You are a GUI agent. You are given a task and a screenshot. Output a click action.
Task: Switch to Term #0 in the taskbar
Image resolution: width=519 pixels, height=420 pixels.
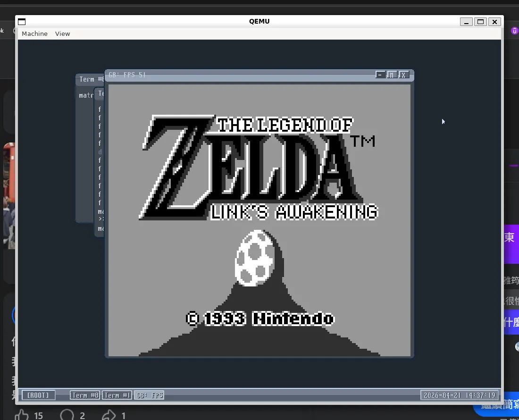tap(85, 395)
